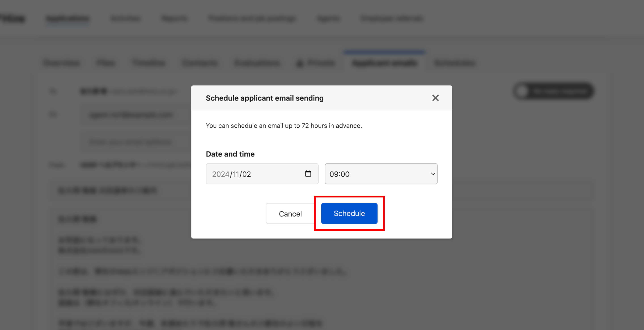The image size is (644, 330).
Task: Select the Applicant emails tab
Action: click(x=385, y=63)
